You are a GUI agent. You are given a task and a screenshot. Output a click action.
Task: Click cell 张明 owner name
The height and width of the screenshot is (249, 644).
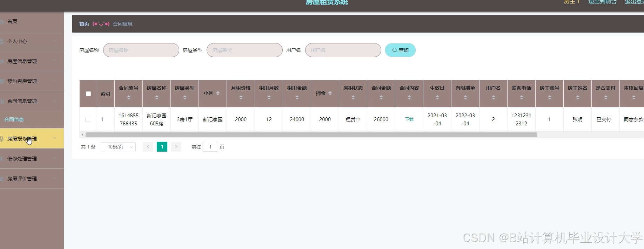[x=578, y=119]
